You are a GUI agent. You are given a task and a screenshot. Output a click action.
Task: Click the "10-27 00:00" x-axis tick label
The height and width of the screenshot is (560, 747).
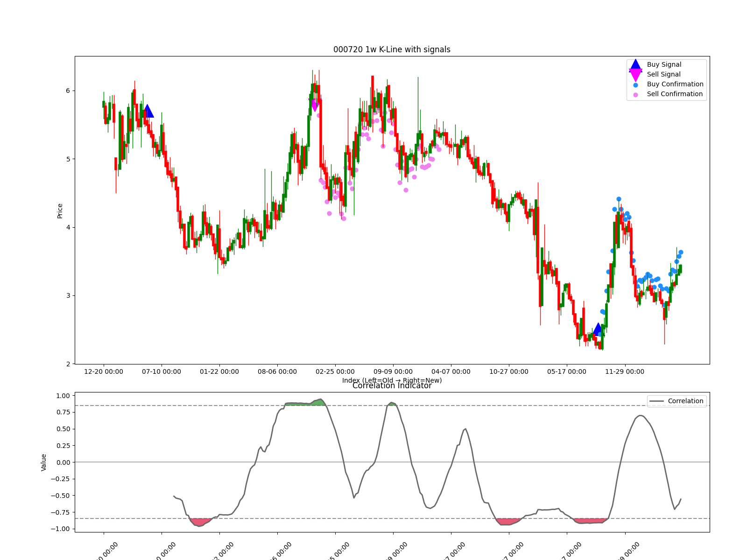tap(509, 371)
